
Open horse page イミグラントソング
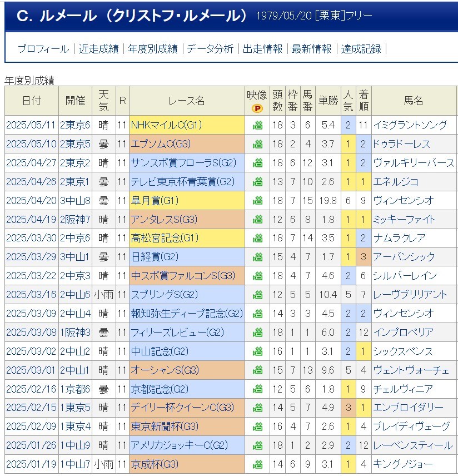click(x=410, y=125)
